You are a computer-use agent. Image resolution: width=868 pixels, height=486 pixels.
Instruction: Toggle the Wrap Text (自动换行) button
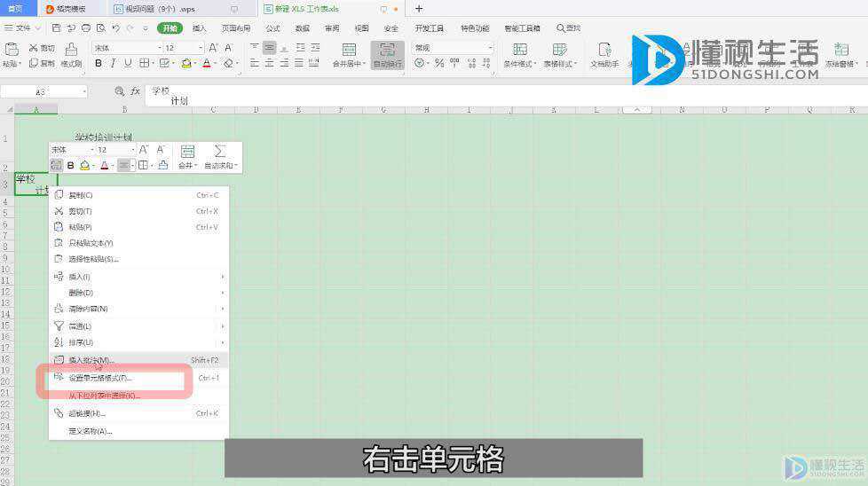point(388,55)
